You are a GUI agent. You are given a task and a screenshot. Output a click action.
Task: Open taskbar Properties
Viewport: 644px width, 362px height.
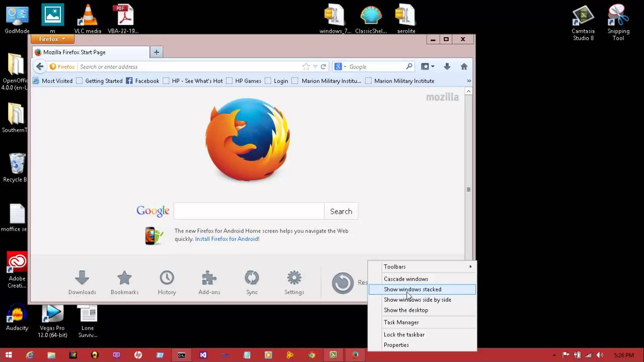pyautogui.click(x=423, y=345)
